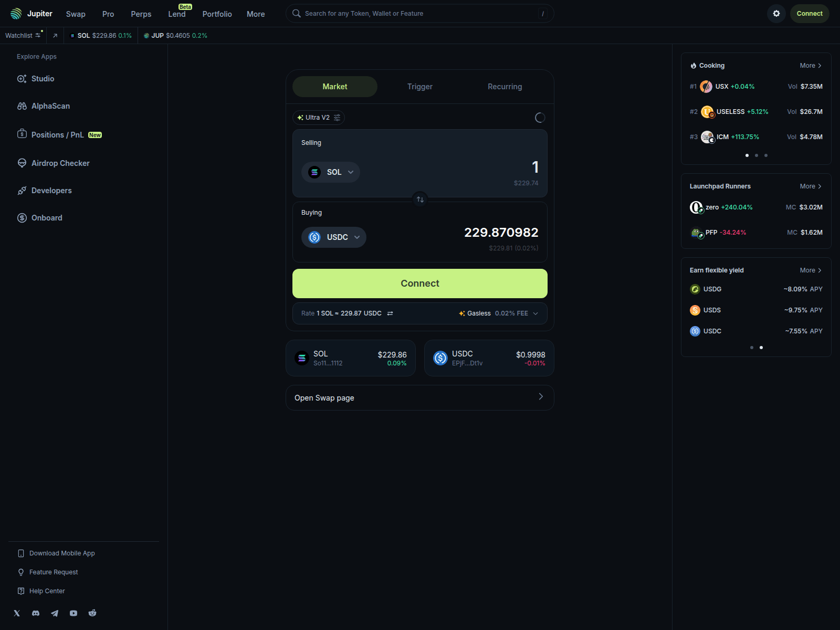Open the settings gear icon
The width and height of the screenshot is (840, 630).
click(x=776, y=14)
